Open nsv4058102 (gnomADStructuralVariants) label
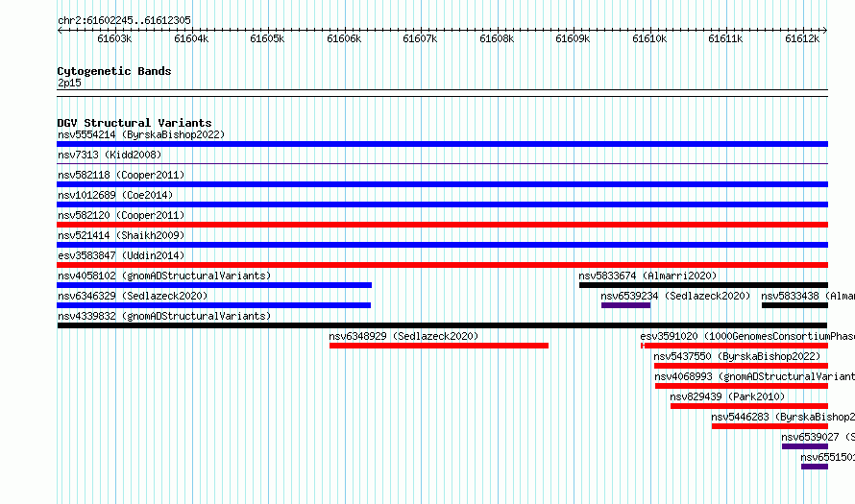 (x=164, y=276)
